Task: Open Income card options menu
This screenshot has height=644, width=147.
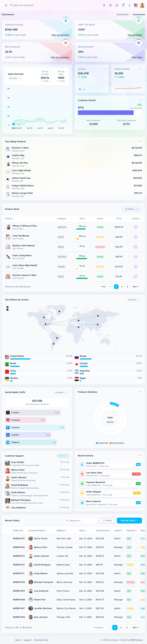Action: point(104,69)
